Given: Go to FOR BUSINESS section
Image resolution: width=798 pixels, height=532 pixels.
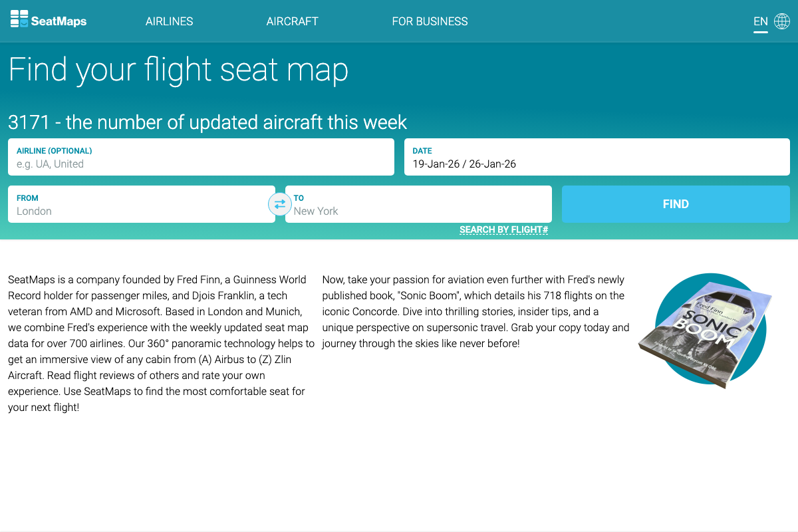Looking at the screenshot, I should (x=430, y=21).
